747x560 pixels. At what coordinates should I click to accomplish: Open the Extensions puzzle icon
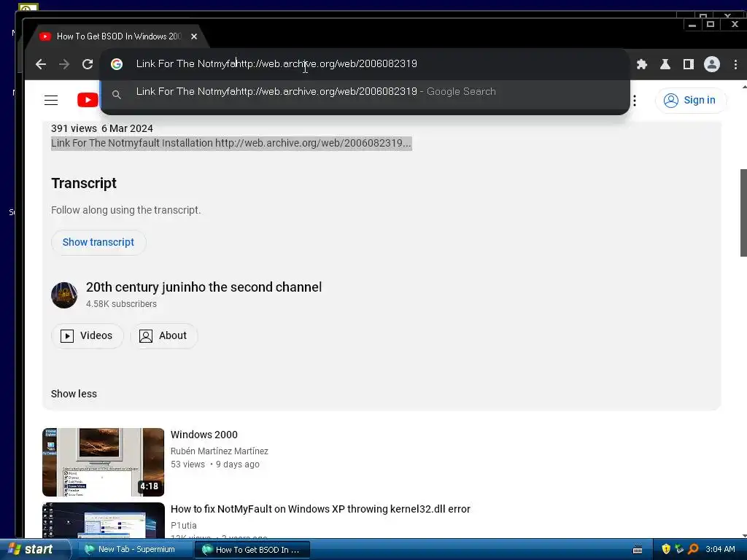click(x=642, y=64)
